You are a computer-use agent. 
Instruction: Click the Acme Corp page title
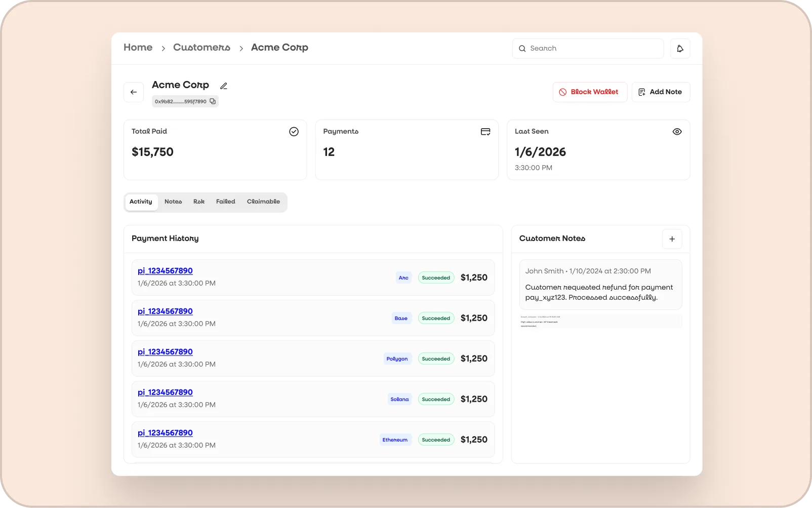(x=180, y=85)
